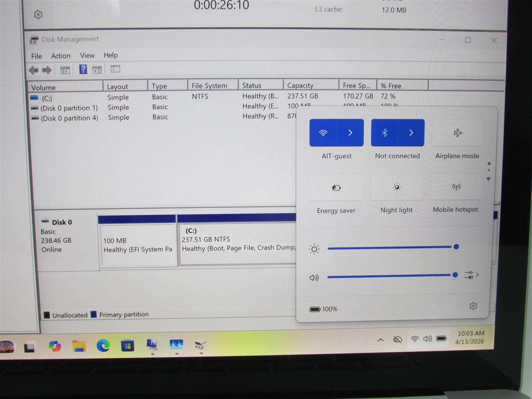This screenshot has width=532, height=399.
Task: Sort by Volume column header
Action: pyautogui.click(x=65, y=87)
